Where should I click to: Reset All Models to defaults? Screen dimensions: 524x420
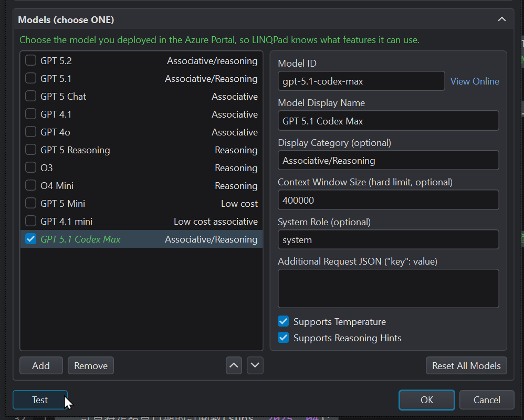pos(466,365)
